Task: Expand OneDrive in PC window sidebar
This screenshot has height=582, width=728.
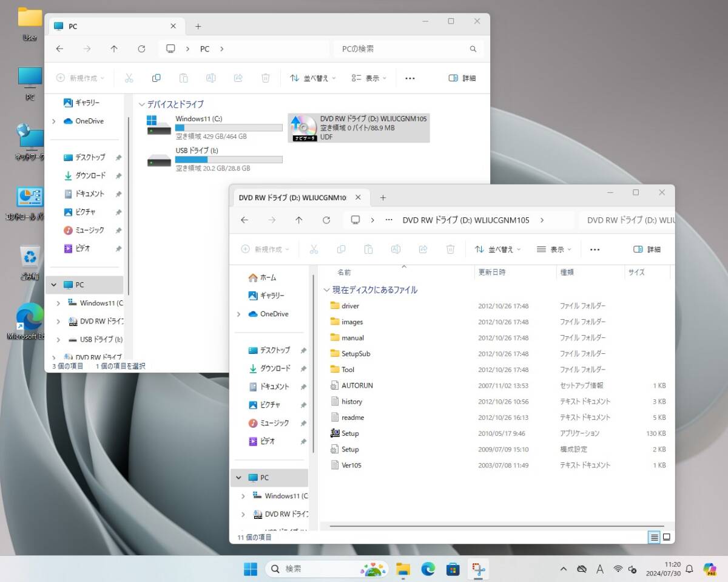Action: click(54, 121)
